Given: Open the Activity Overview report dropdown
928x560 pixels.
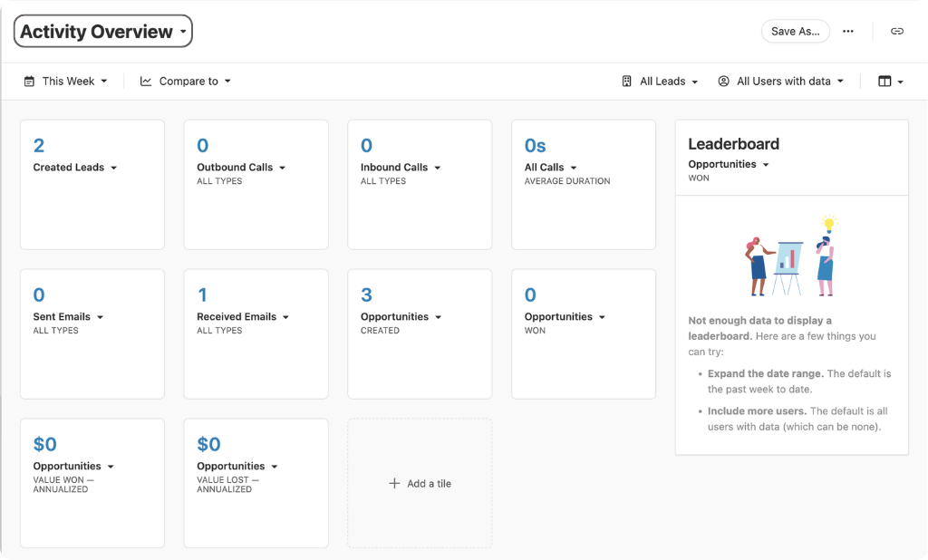Looking at the screenshot, I should click(103, 32).
